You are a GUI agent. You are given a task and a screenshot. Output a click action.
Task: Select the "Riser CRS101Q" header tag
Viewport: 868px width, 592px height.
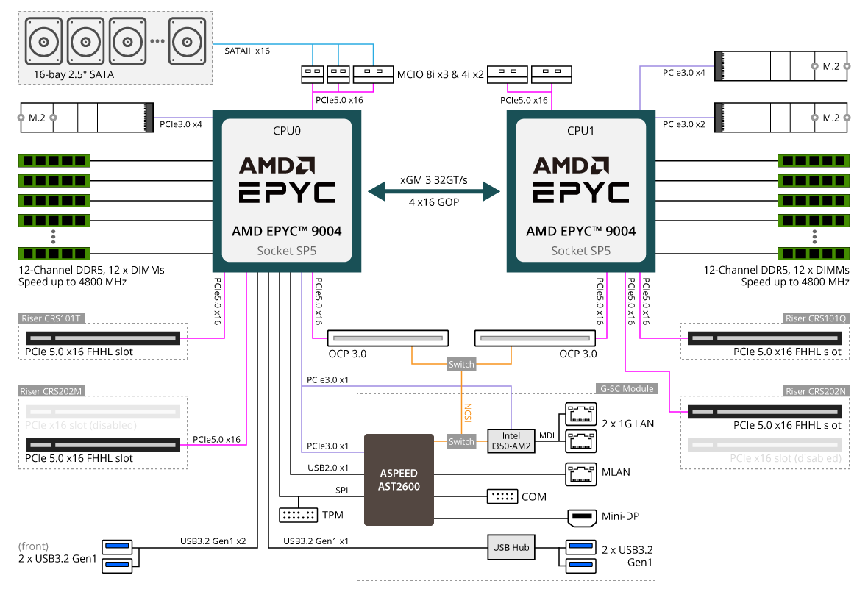tap(816, 318)
